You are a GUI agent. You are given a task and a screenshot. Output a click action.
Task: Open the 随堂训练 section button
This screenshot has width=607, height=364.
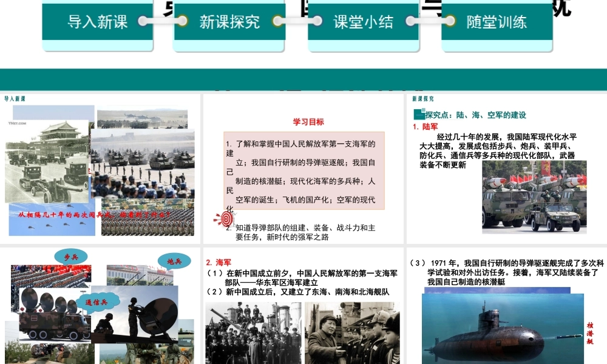click(x=496, y=22)
